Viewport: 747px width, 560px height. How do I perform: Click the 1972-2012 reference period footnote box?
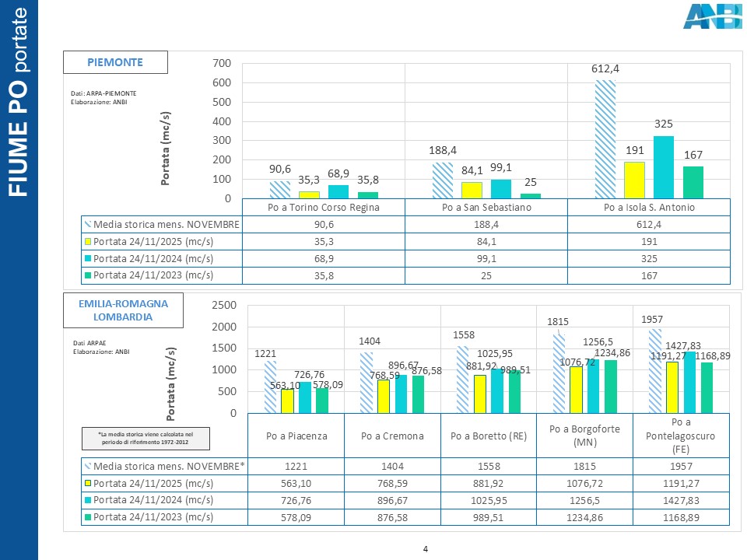point(146,437)
